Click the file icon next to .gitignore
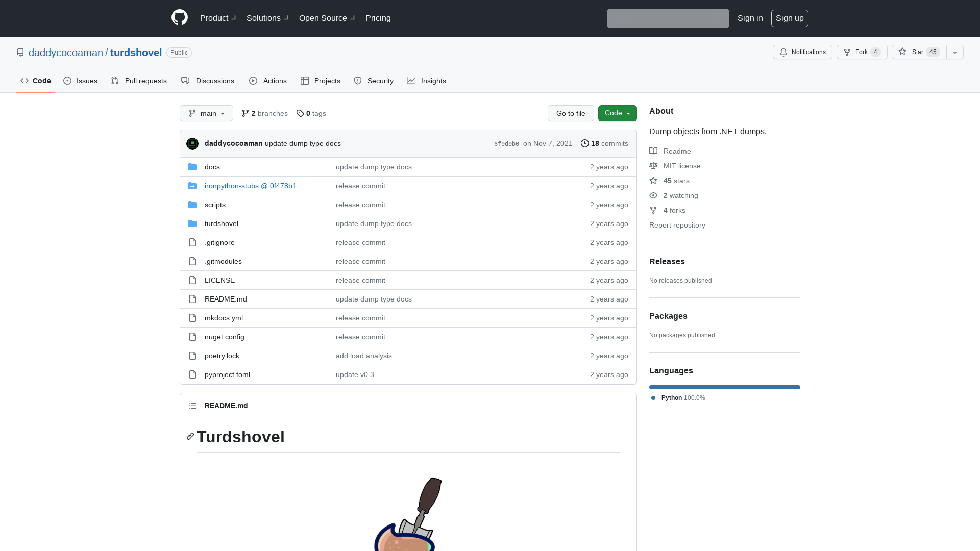980x551 pixels. click(192, 242)
